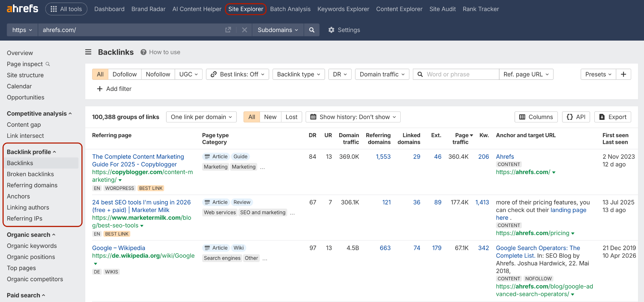Open Ref. page URL dropdown
The height and width of the screenshot is (302, 644).
pyautogui.click(x=526, y=74)
